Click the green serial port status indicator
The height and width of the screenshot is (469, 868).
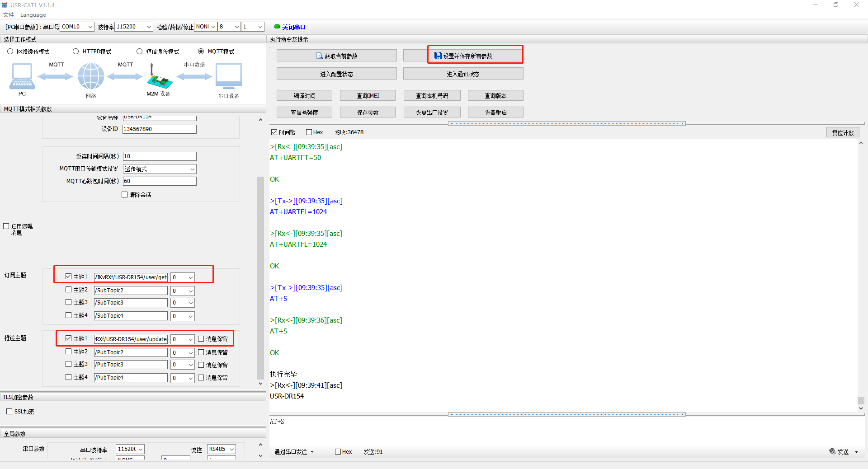coord(277,27)
